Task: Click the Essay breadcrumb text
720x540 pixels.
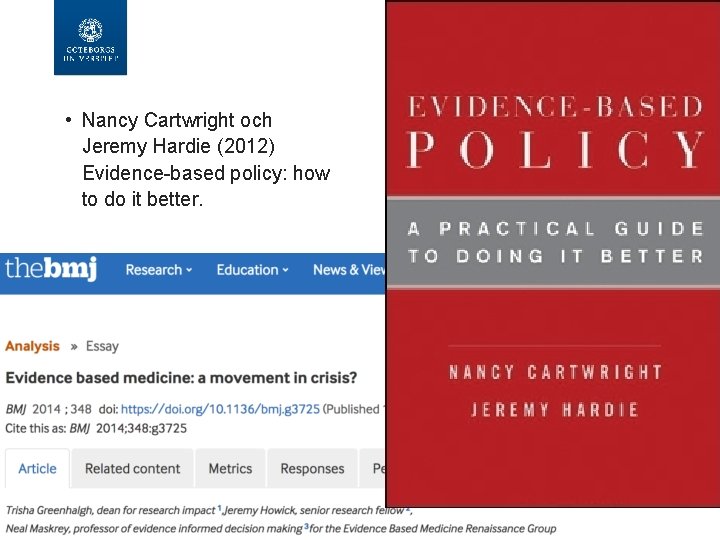Action: click(x=102, y=346)
